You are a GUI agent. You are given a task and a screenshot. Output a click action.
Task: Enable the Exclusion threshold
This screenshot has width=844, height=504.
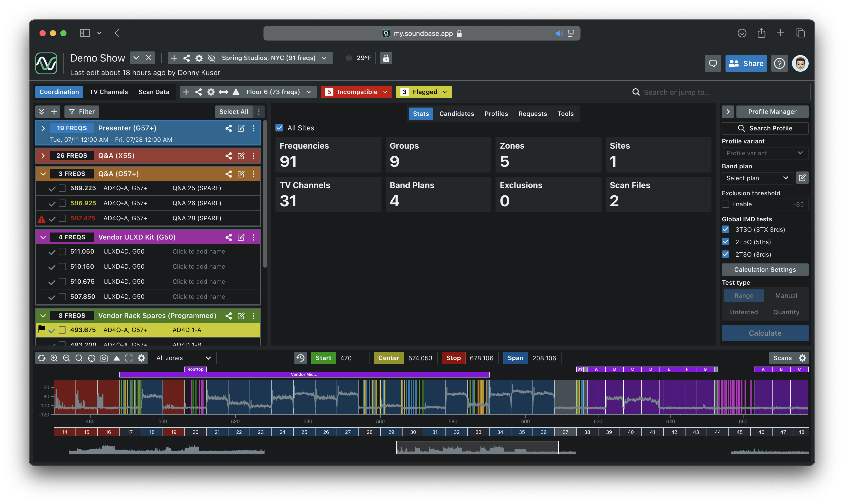click(x=726, y=204)
